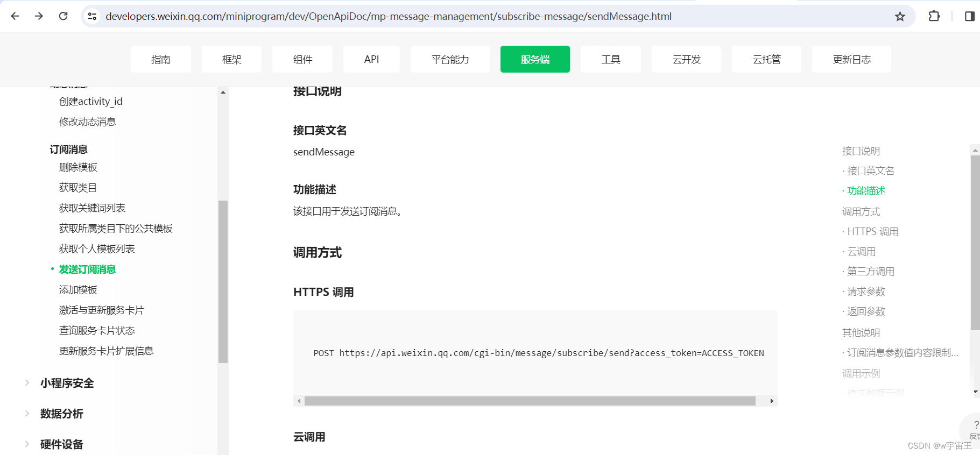Jump to 其他说明 in outline

861,333
